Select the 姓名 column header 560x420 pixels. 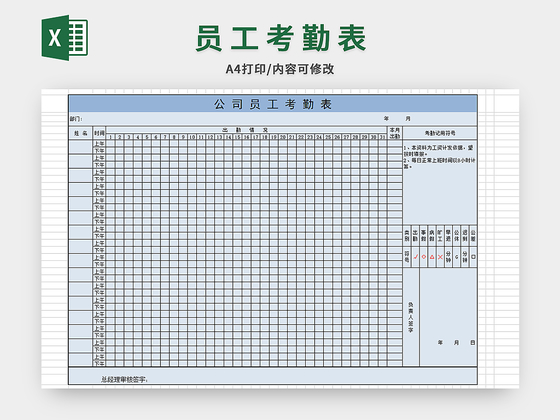point(81,133)
